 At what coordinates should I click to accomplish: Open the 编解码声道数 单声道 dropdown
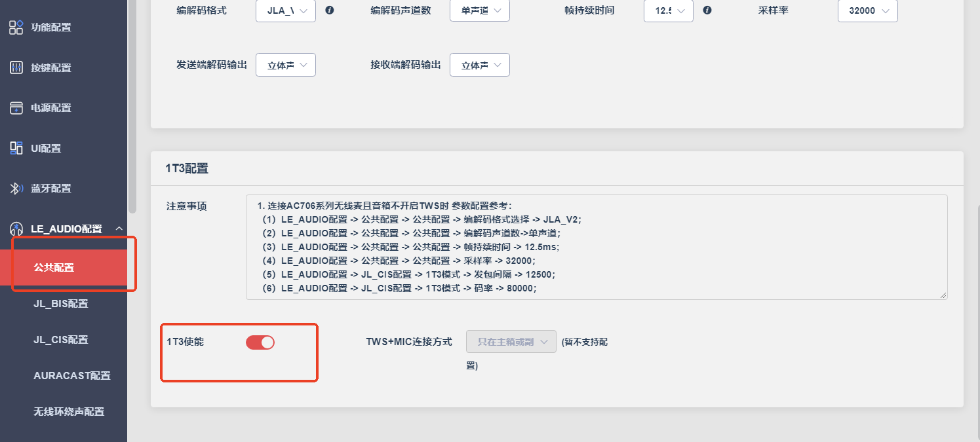point(480,10)
